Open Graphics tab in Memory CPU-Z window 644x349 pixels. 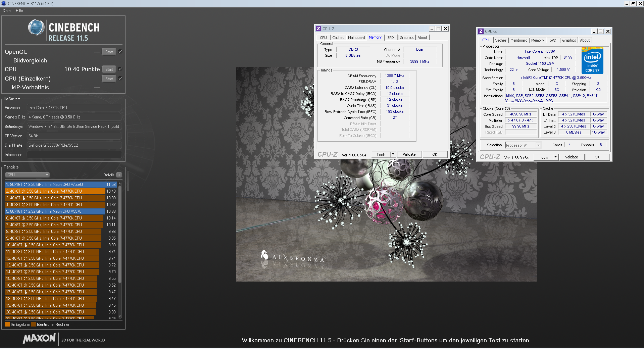(x=406, y=38)
